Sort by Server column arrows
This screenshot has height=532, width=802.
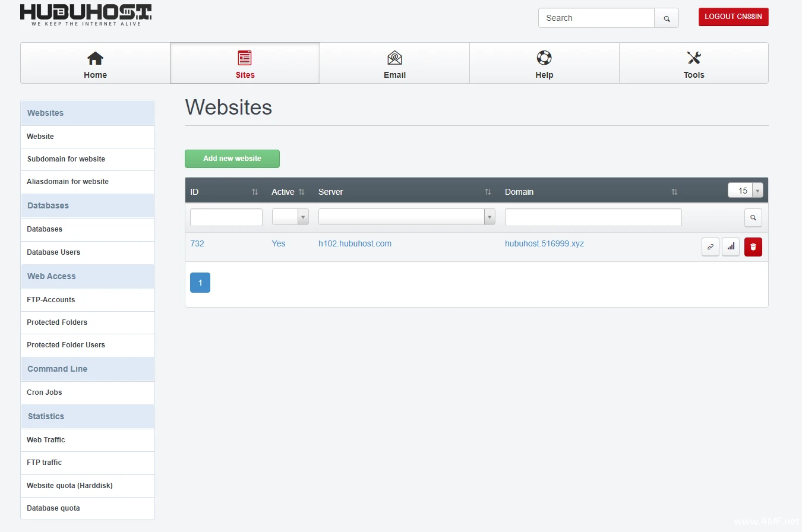[x=488, y=192]
